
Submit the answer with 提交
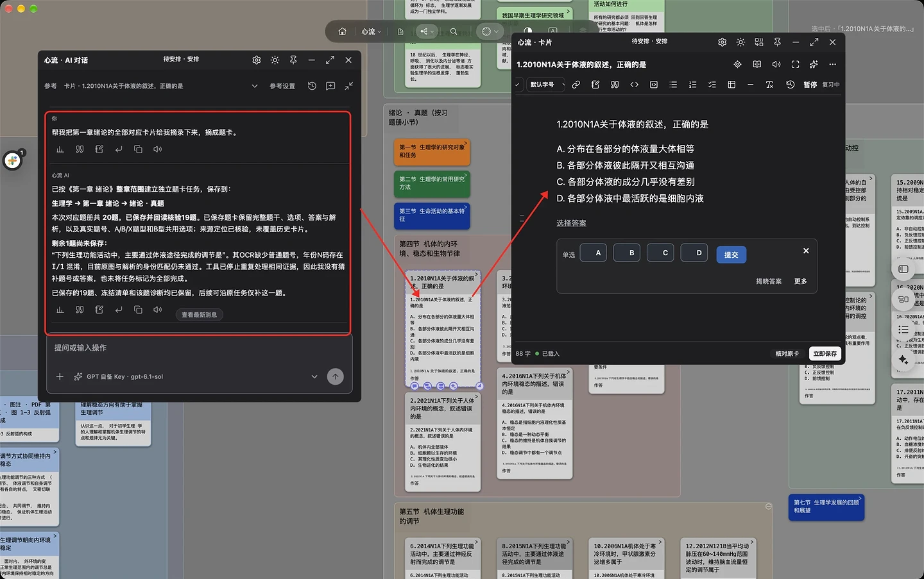(x=731, y=255)
